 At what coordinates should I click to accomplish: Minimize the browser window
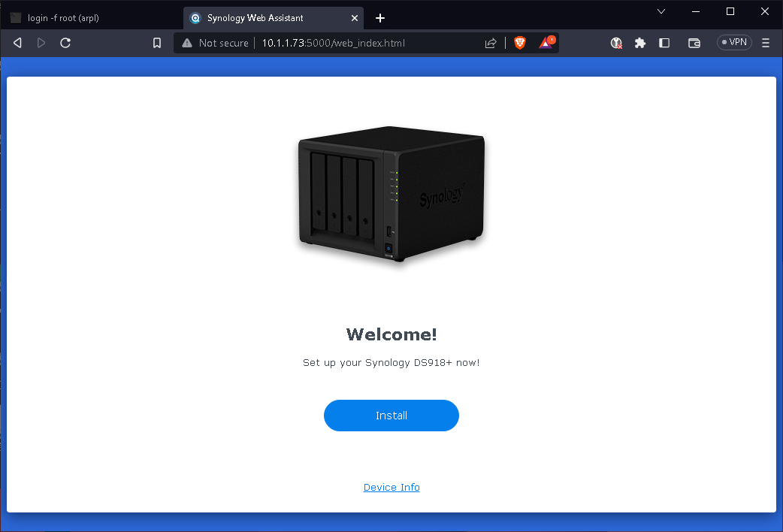[x=696, y=11]
